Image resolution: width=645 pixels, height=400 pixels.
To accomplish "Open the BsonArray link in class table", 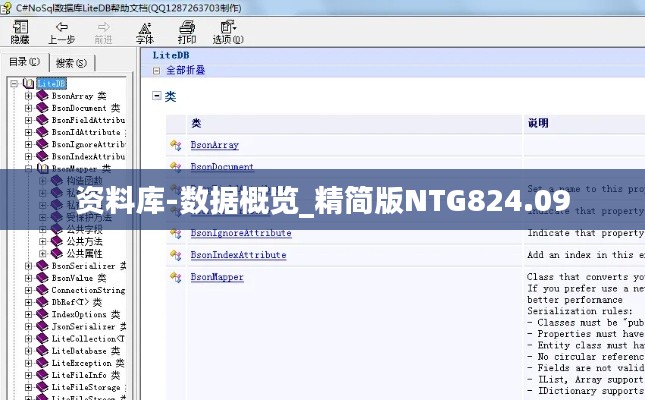I will 214,146.
